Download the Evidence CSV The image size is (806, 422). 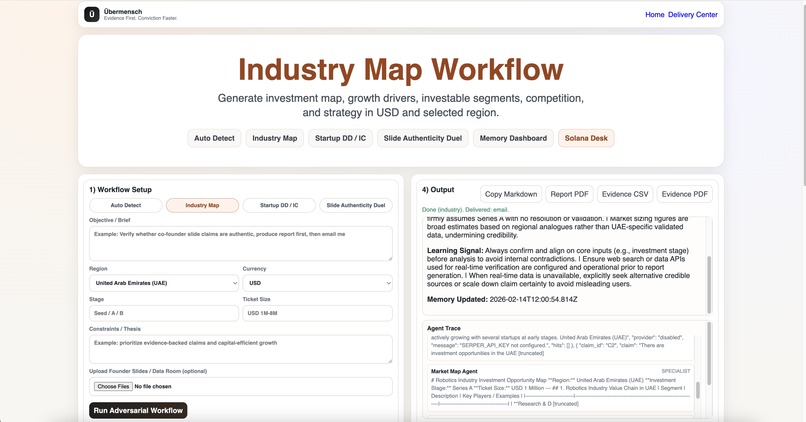(625, 194)
